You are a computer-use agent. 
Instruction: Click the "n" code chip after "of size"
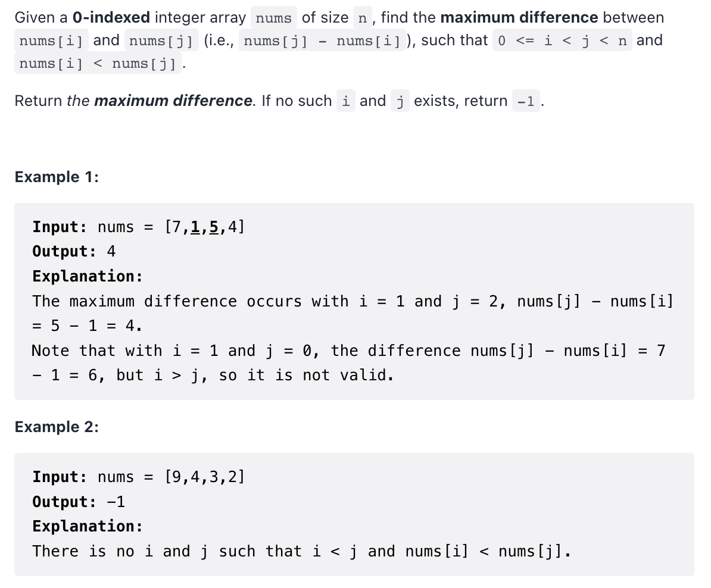(x=362, y=18)
